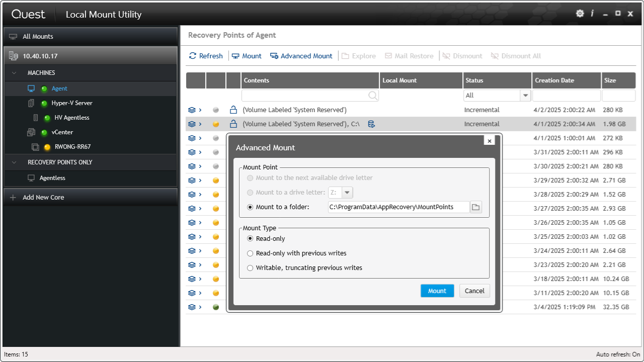The width and height of the screenshot is (644, 362).
Task: Click 'Auto refresh: On' in the status bar
Action: pyautogui.click(x=618, y=354)
